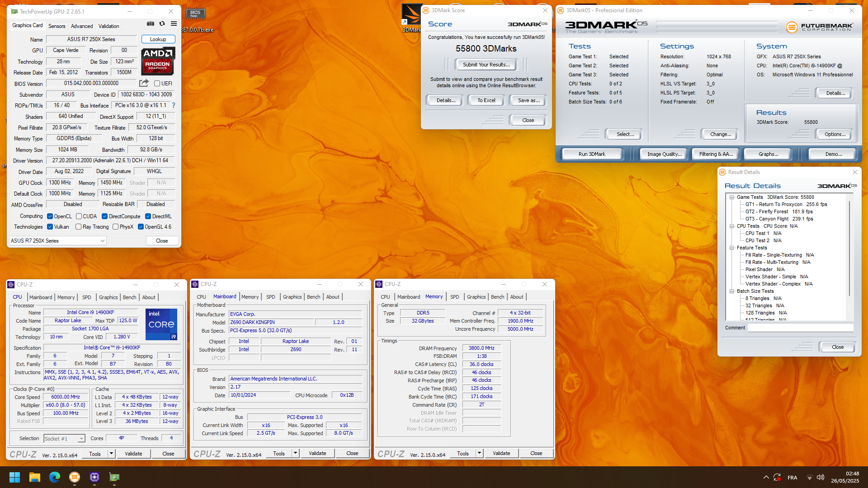Screen dimensions: 868x488
Task: Open Socket #1 selection dropdown
Action: click(64, 439)
